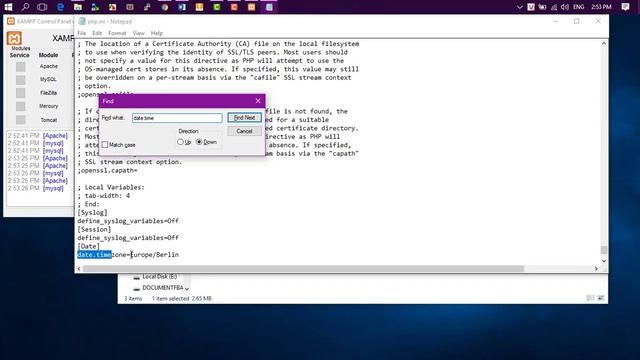Click the [Syslog] section header line

pyautogui.click(x=93, y=212)
